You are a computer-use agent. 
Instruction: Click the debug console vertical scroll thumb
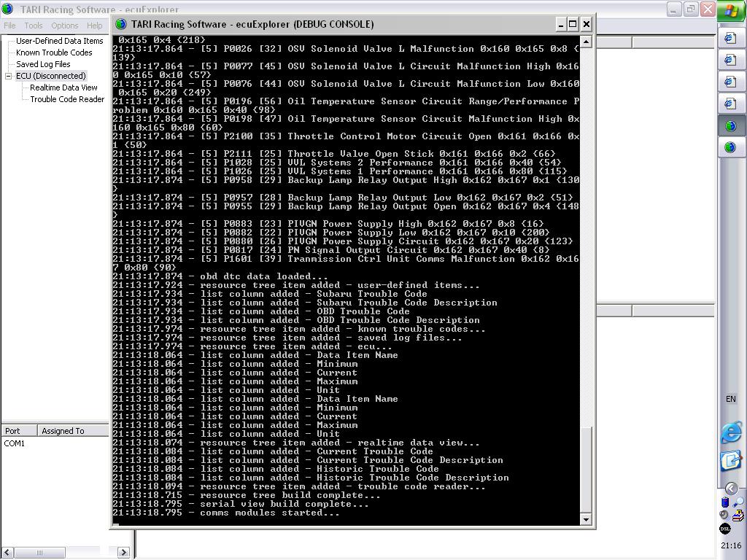pyautogui.click(x=587, y=470)
